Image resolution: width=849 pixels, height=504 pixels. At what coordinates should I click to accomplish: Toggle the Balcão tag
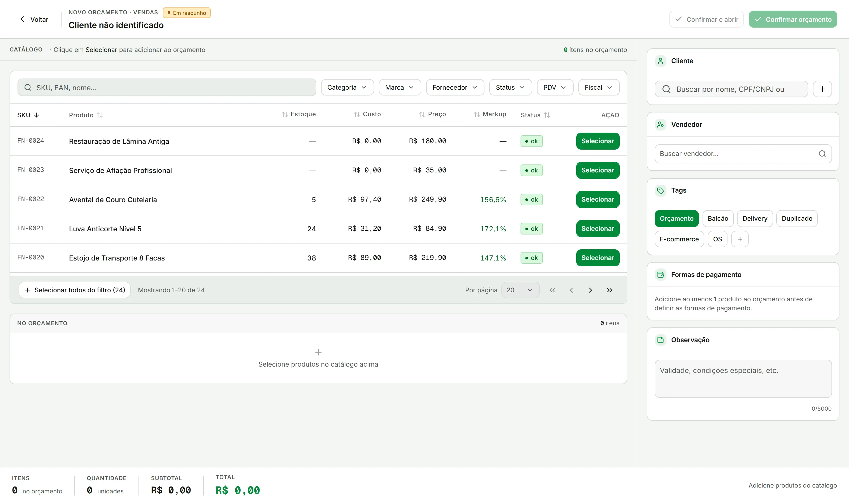(718, 218)
